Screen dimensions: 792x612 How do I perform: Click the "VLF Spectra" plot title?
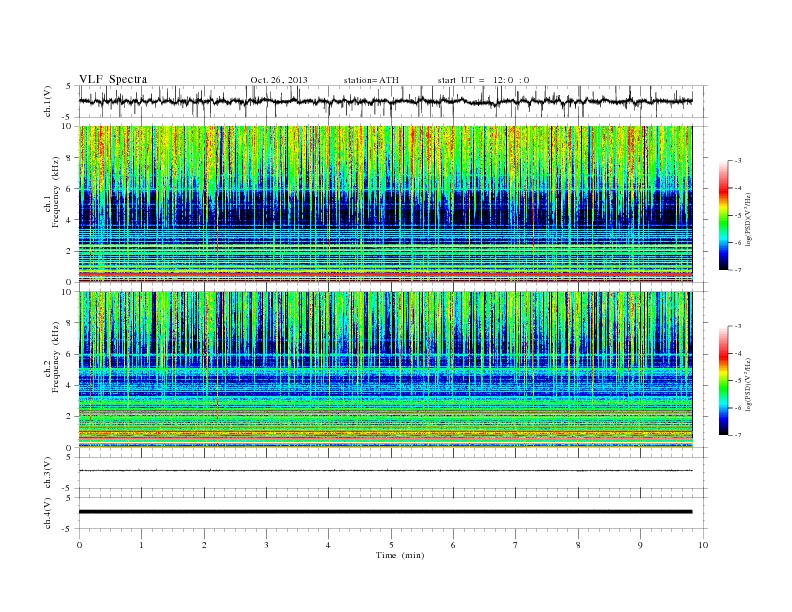[x=113, y=79]
